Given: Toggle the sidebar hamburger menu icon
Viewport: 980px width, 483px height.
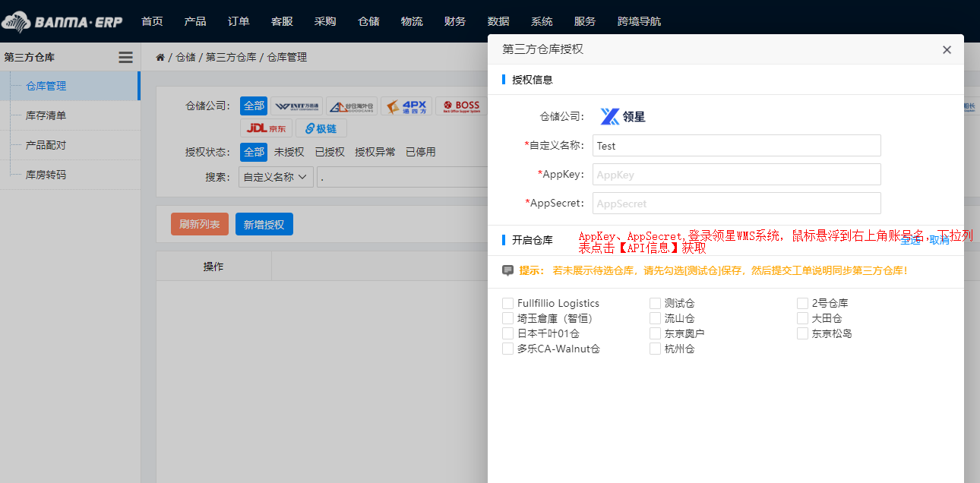Looking at the screenshot, I should click(125, 57).
